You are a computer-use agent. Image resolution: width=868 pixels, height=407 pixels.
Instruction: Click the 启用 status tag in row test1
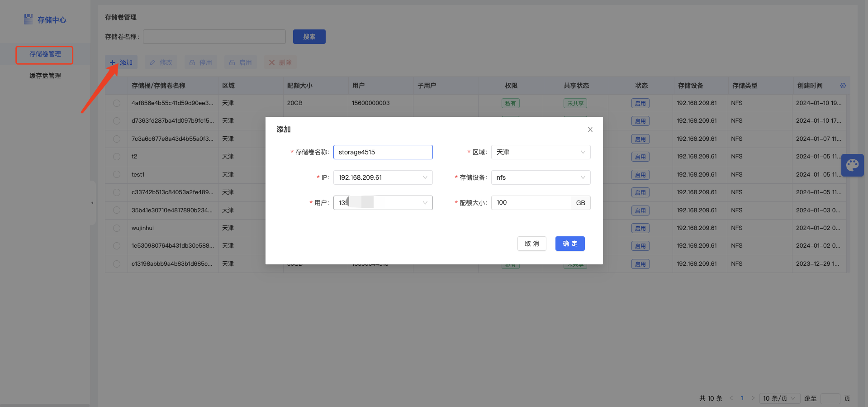click(x=640, y=175)
